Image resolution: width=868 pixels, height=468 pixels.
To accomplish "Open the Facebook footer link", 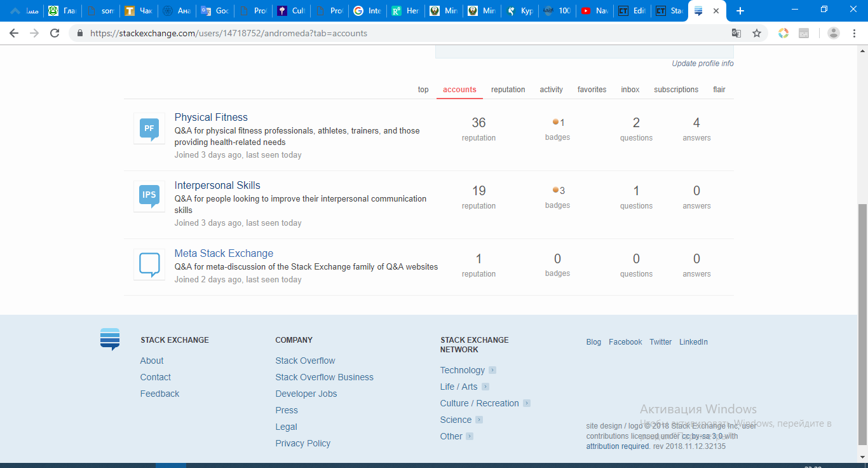I will coord(625,342).
